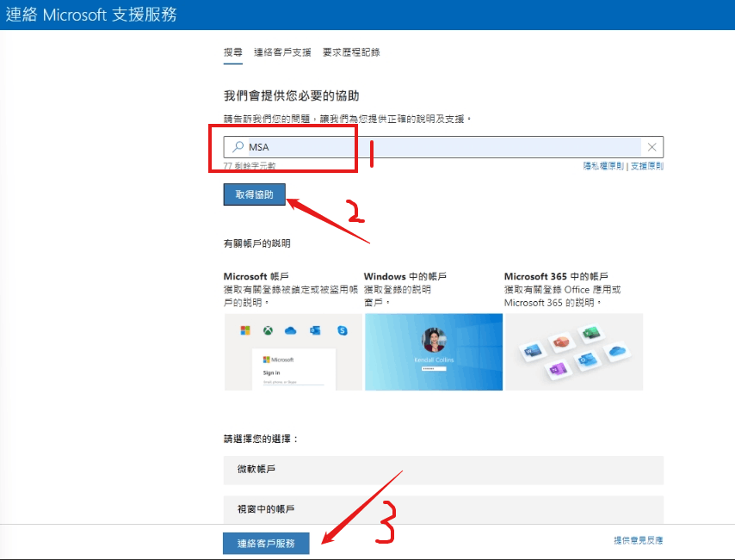The height and width of the screenshot is (560, 735).
Task: Click the 我們會提供您必要的協助 heading
Action: tap(291, 95)
